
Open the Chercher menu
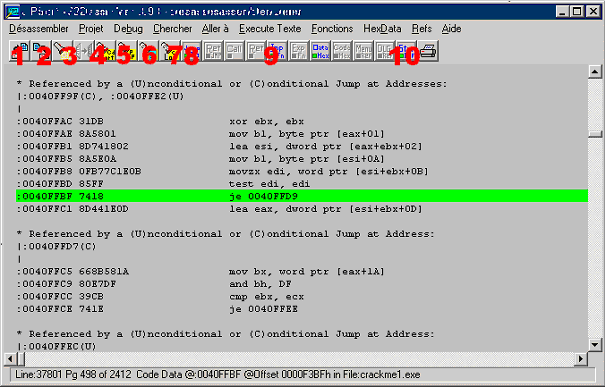(x=172, y=29)
